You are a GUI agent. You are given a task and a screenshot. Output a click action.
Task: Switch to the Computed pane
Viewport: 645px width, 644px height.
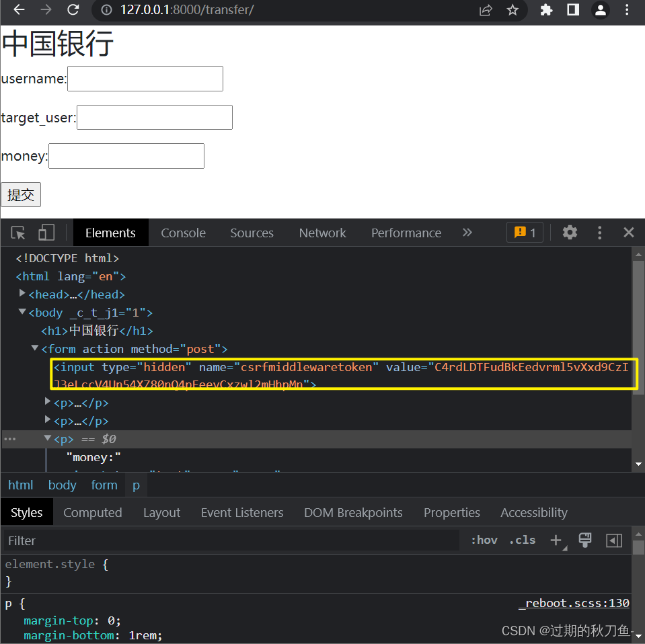point(93,512)
